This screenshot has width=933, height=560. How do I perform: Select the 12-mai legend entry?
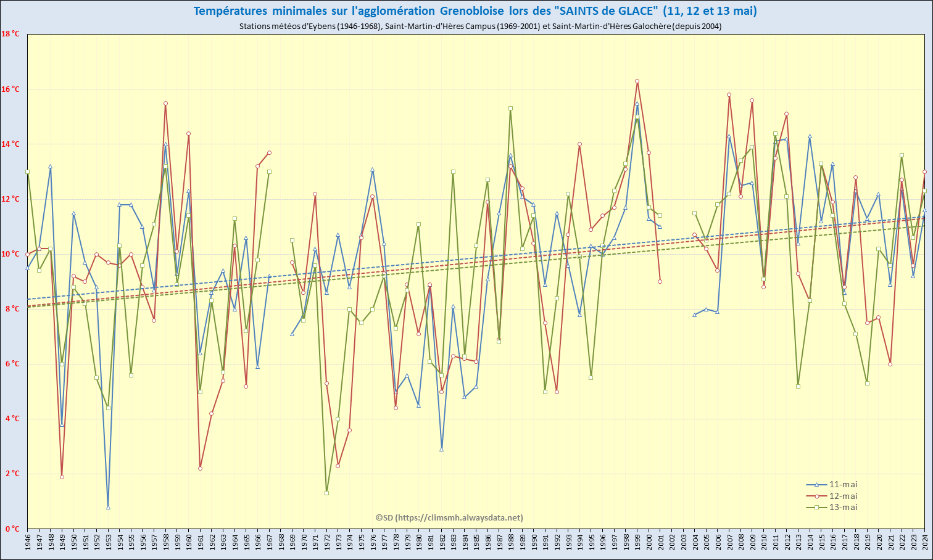(x=832, y=496)
